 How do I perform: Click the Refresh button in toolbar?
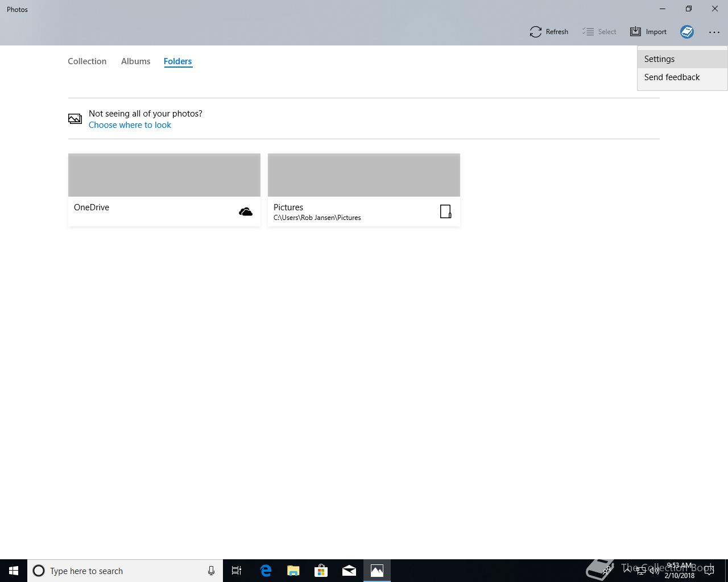[x=549, y=32]
